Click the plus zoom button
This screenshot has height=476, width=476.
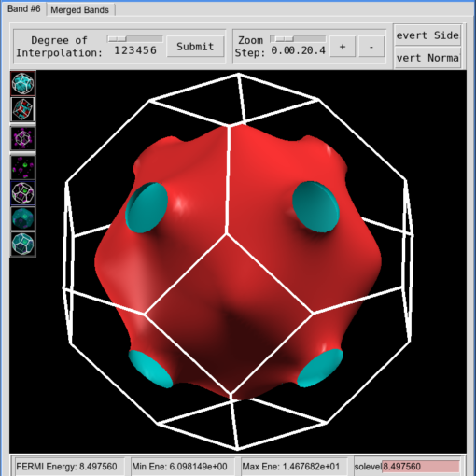click(343, 47)
